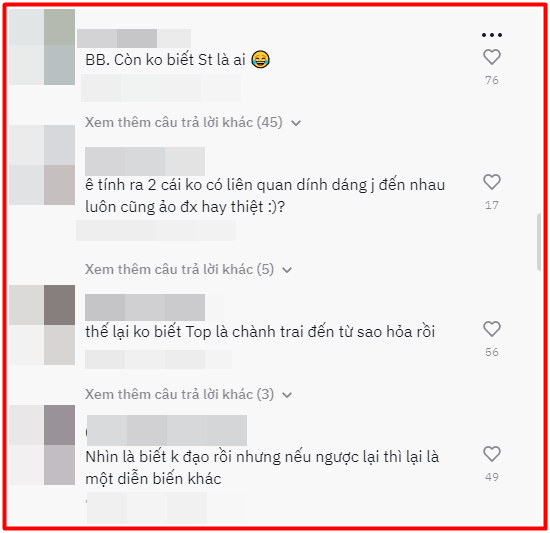
Task: Open avatar of first commenter
Action: click(42, 47)
